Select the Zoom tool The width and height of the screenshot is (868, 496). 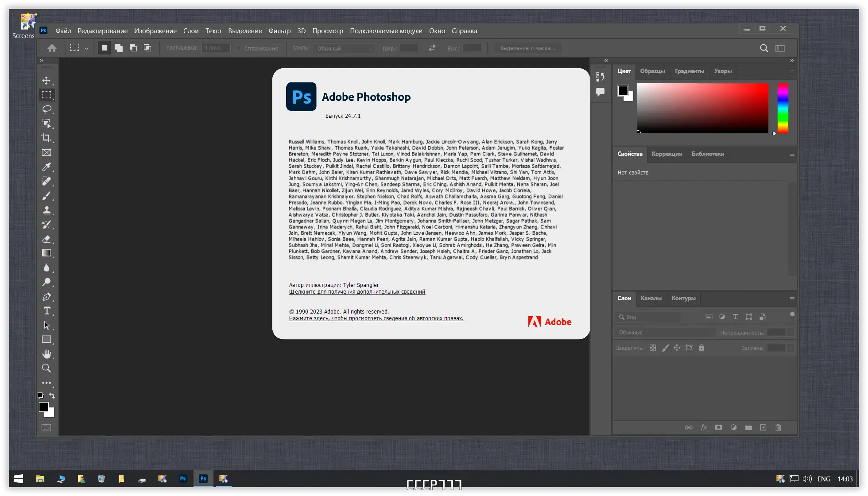click(x=46, y=368)
